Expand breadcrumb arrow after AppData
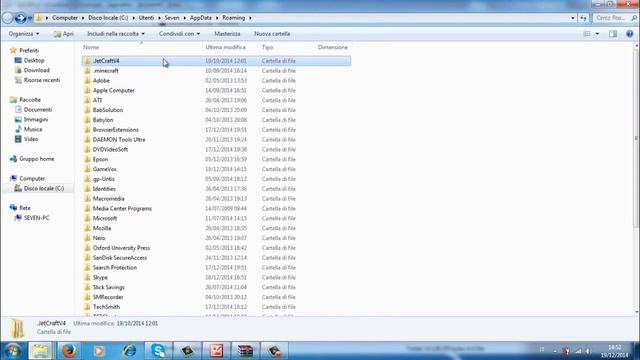 tap(217, 18)
